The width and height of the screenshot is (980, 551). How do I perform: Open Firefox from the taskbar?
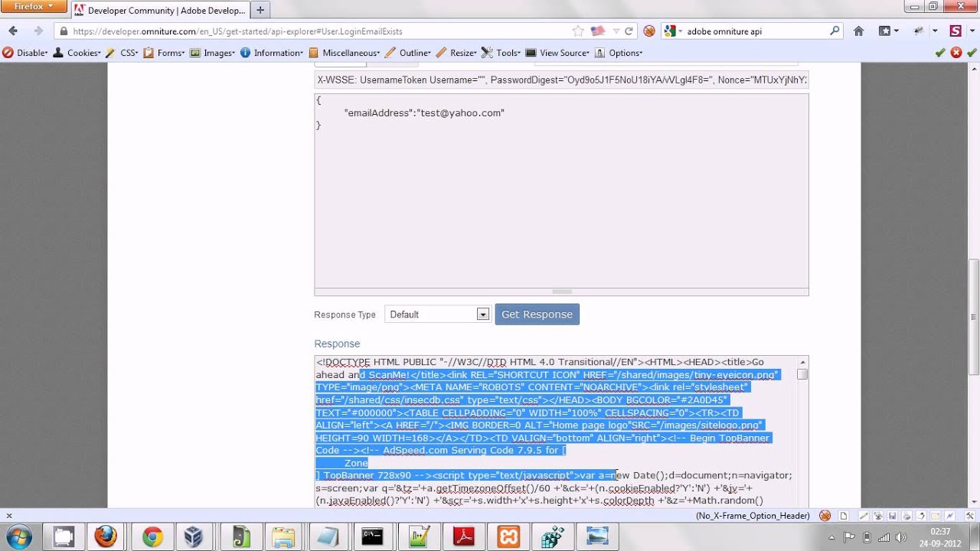tap(106, 537)
